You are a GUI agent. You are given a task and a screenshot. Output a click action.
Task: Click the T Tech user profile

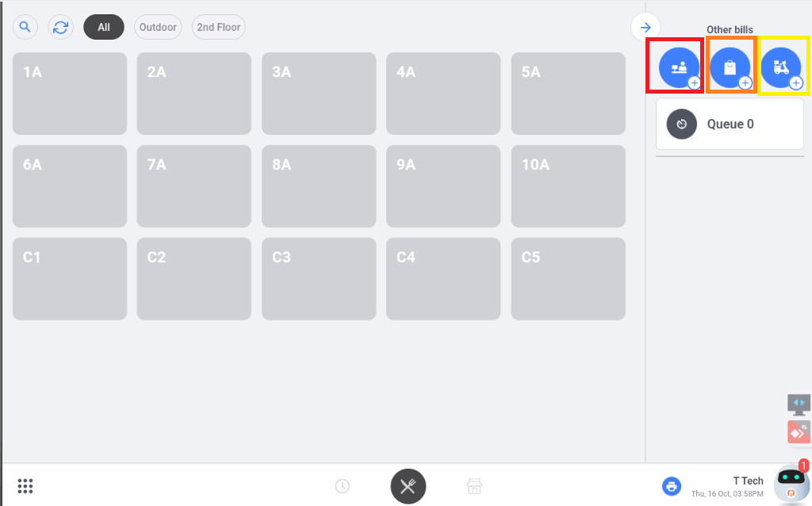coord(726,485)
